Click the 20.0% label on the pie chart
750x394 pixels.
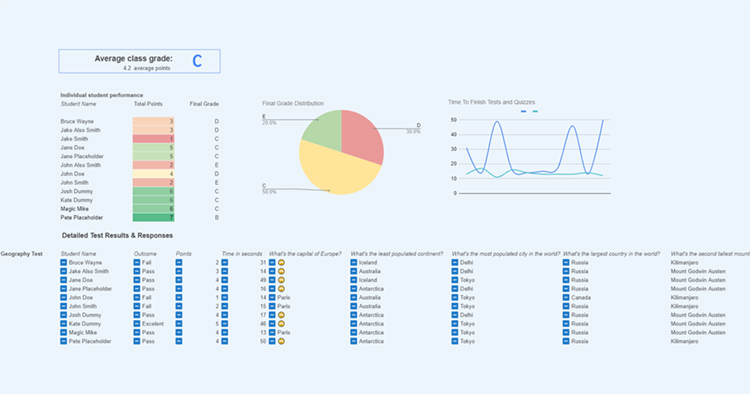(269, 123)
